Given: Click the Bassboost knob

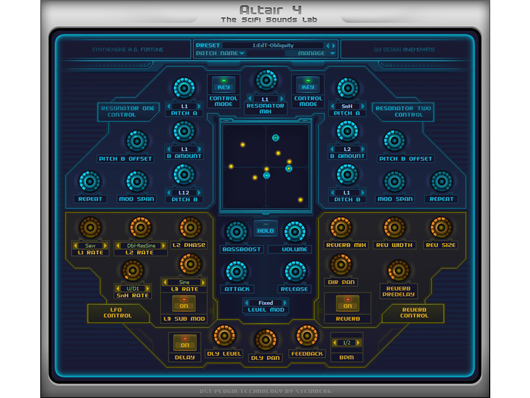Looking at the screenshot, I should (237, 232).
